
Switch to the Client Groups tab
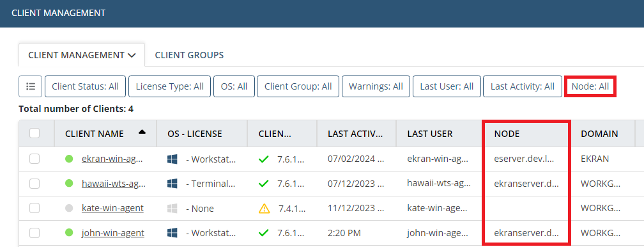[x=189, y=55]
